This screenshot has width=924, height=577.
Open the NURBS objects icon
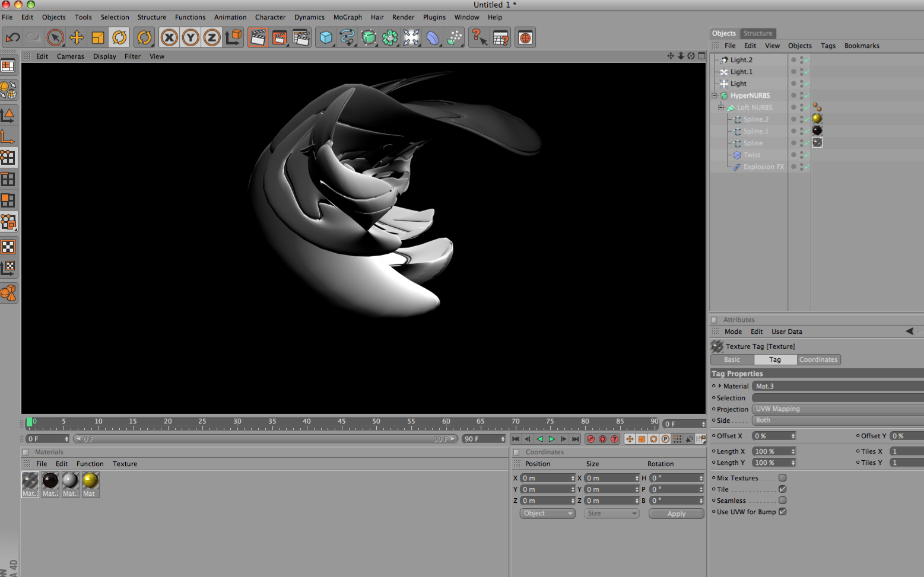(x=369, y=38)
